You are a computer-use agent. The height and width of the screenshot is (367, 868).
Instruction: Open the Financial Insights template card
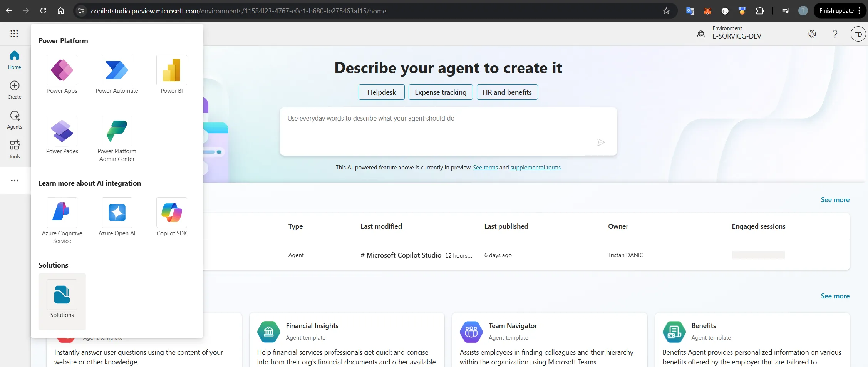(347, 340)
